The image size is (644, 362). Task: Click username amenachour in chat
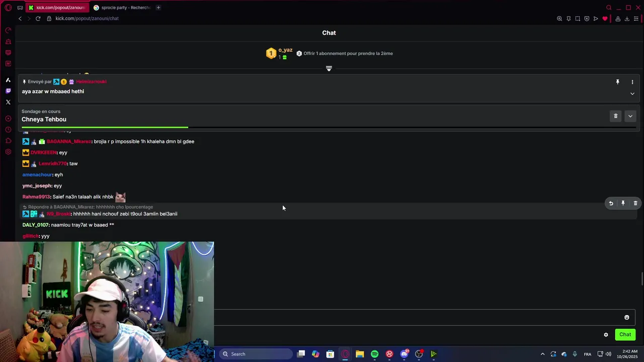37,175
